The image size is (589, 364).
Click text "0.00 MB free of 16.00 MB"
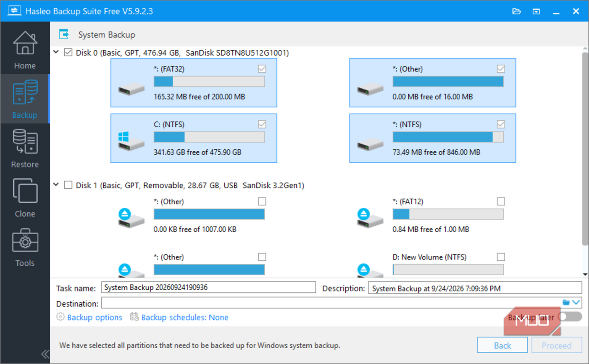point(433,97)
